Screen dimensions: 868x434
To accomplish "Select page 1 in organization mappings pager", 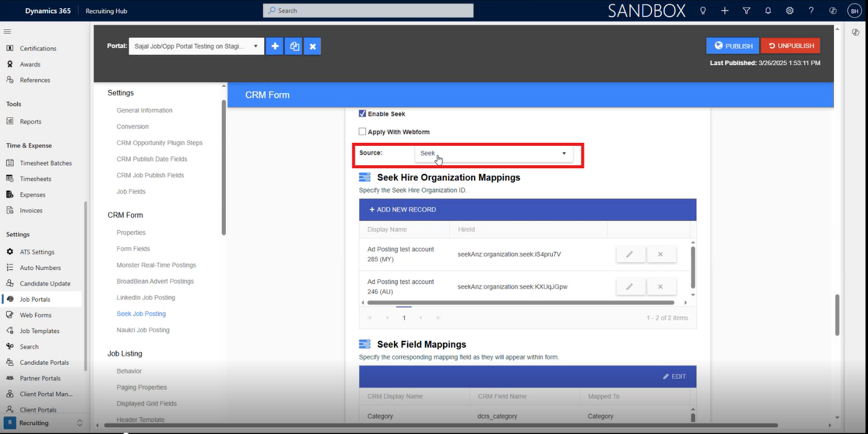I will pos(404,318).
